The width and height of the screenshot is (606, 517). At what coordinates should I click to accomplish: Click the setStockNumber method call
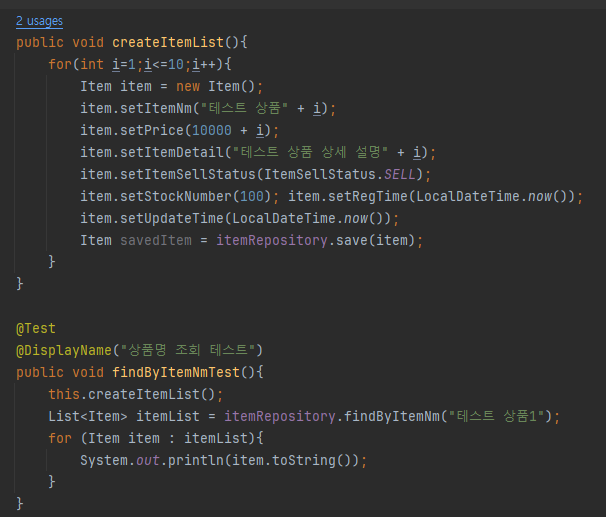pos(176,196)
